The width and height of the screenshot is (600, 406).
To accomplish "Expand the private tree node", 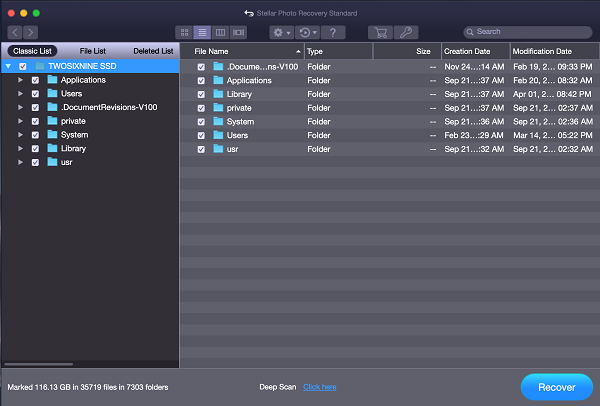I will click(20, 121).
